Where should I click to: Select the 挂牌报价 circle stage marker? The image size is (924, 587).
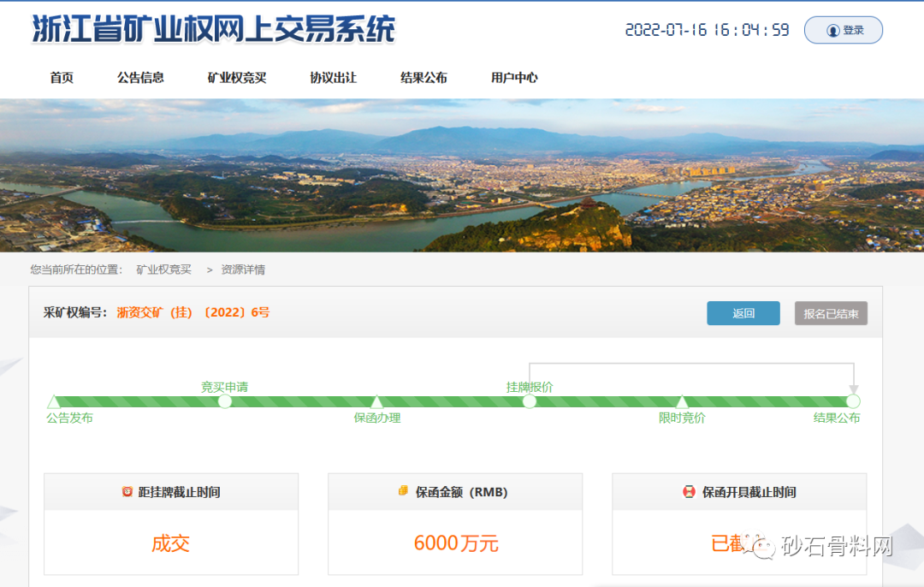530,401
